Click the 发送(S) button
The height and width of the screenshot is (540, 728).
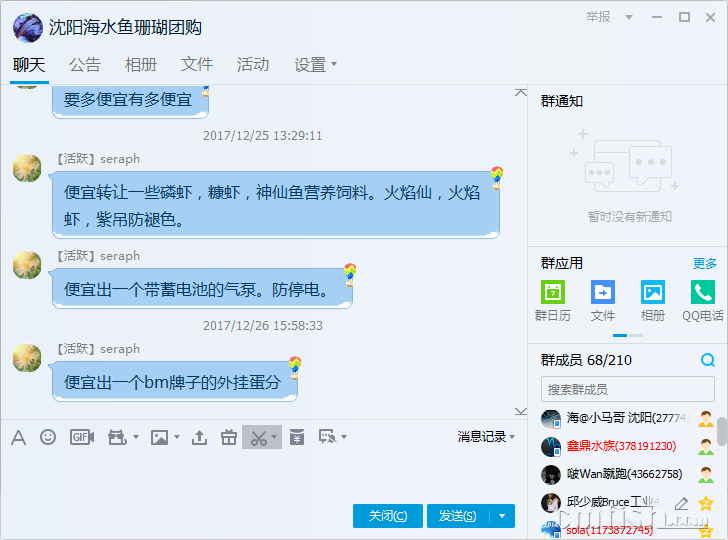tap(458, 516)
